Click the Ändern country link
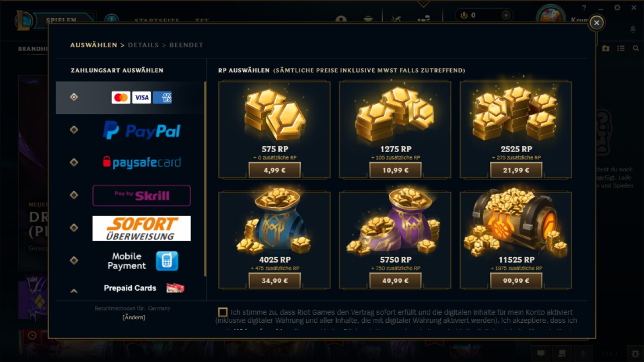 [134, 317]
